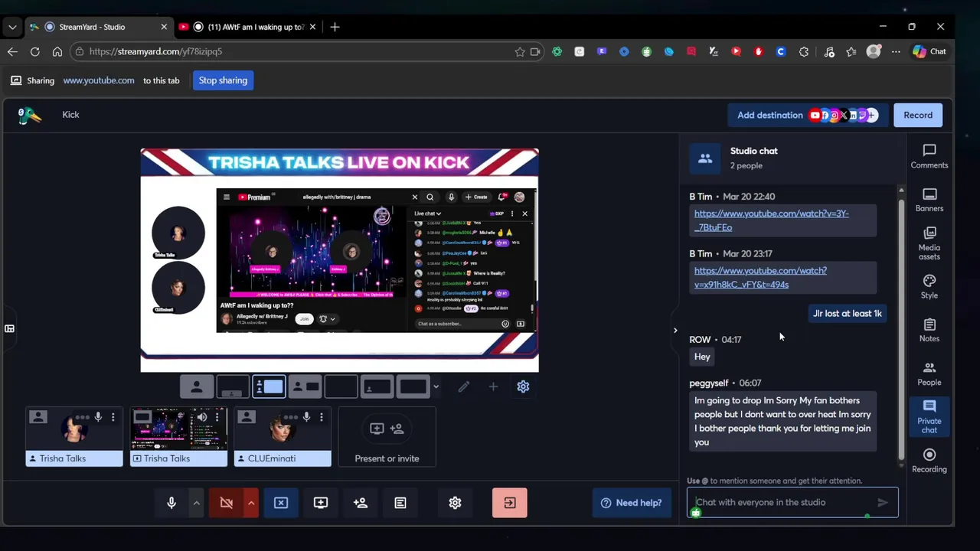
Task: Open B Tim's 22:40 YouTube link
Action: point(771,220)
